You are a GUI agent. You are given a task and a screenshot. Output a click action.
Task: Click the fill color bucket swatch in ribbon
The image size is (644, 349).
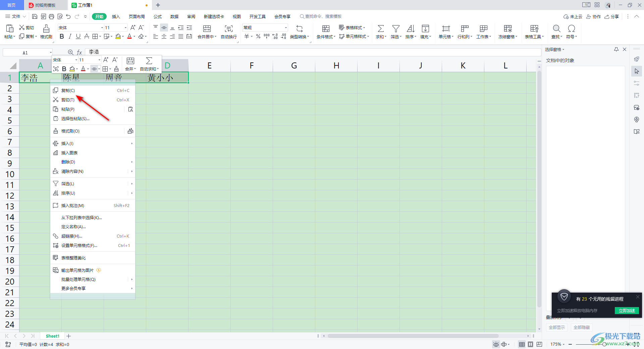click(118, 37)
